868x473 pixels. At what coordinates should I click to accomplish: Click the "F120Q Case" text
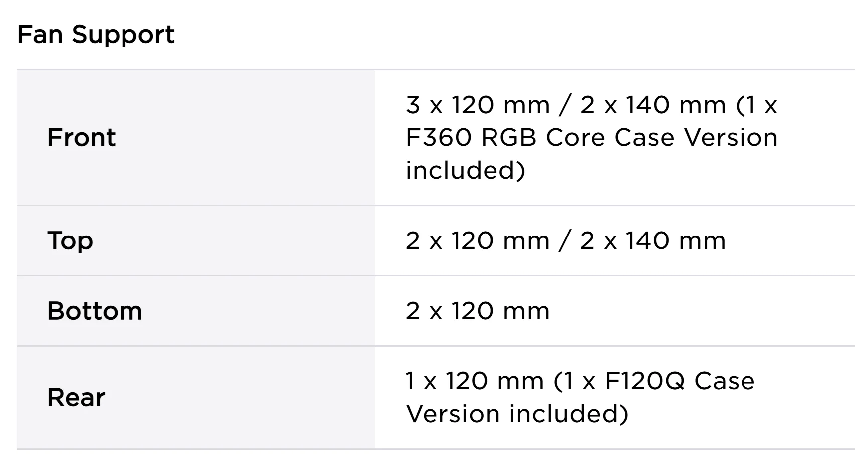point(680,381)
